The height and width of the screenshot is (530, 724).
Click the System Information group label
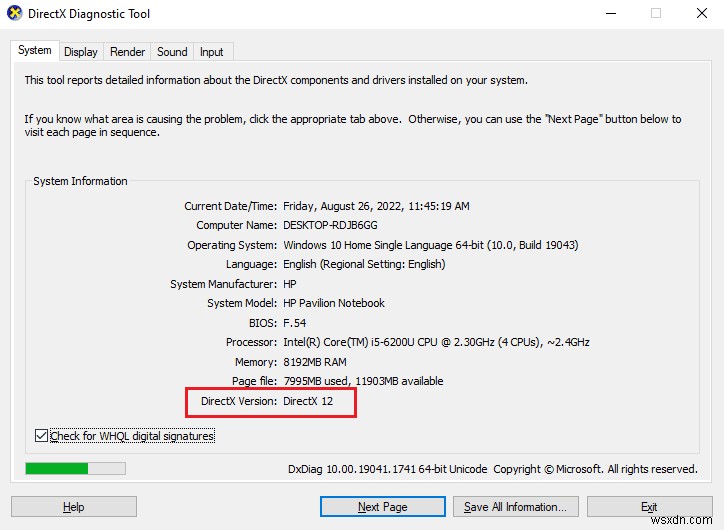(x=80, y=181)
